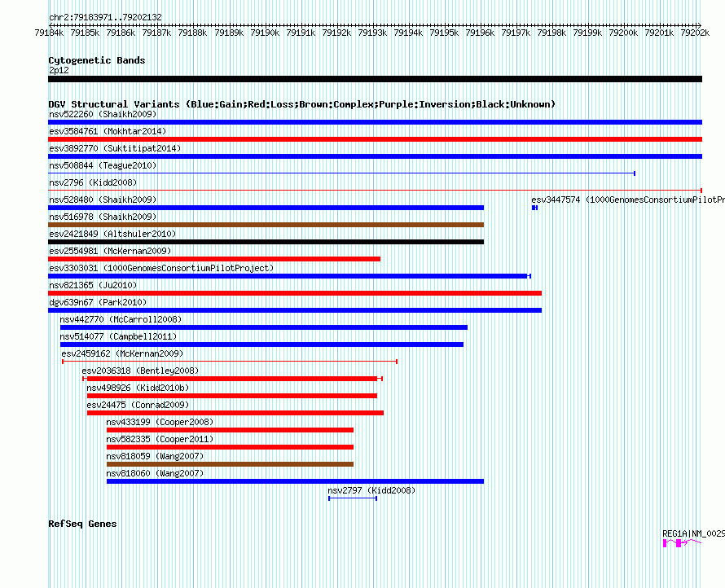Click the black esv2421849 unknown bar
The height and width of the screenshot is (588, 725).
[266, 242]
